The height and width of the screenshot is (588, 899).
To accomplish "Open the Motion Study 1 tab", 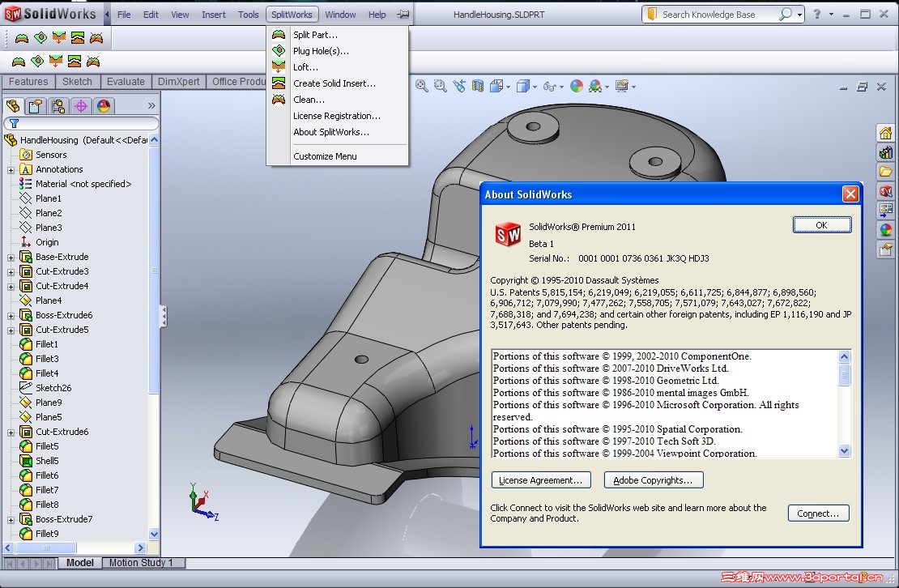I will pos(141,563).
